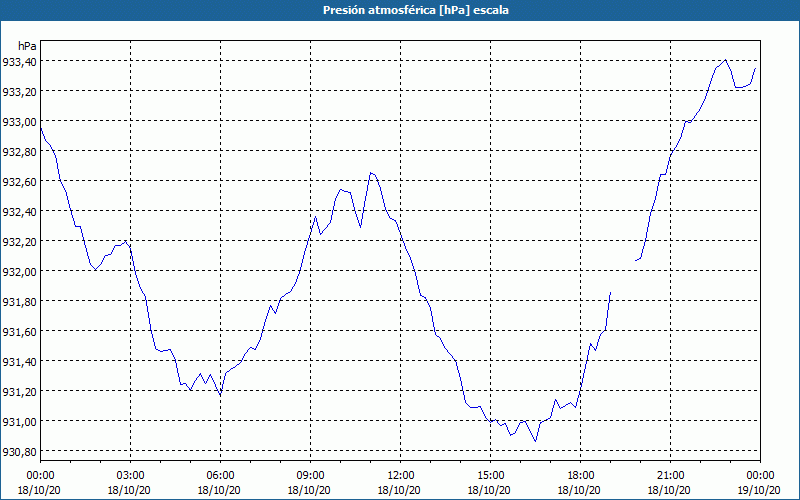Click the 09:00 time axis label
The width and height of the screenshot is (800, 500).
310,476
